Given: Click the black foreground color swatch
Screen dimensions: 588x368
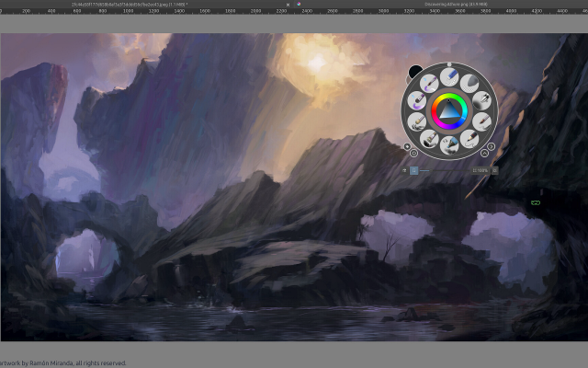Looking at the screenshot, I should (415, 72).
